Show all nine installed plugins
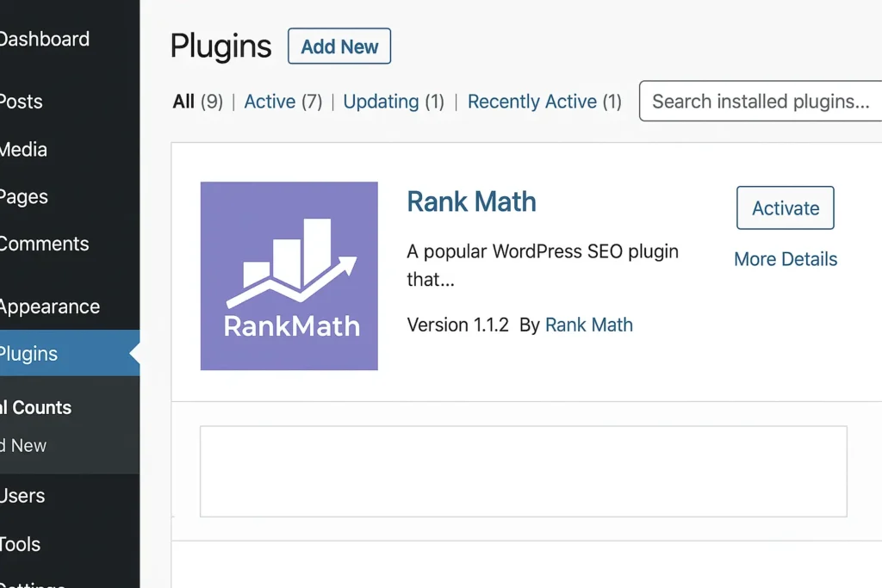The height and width of the screenshot is (588, 882). click(183, 101)
